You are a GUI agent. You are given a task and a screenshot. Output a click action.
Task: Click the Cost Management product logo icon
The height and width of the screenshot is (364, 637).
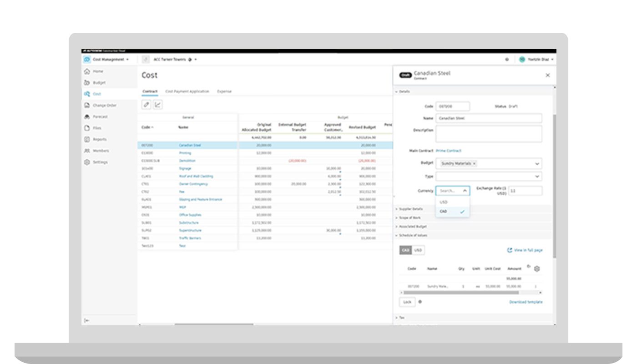click(x=86, y=59)
